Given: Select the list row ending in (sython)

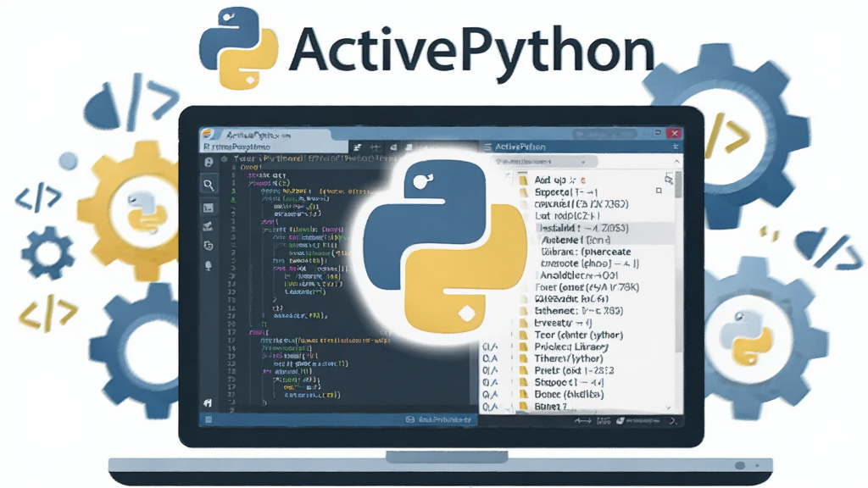Looking at the screenshot, I should pos(578,335).
